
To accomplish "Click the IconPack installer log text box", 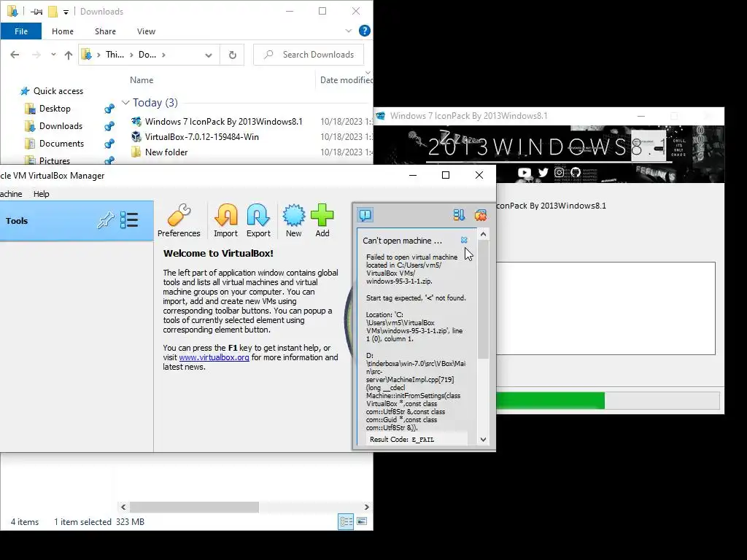I will (605, 308).
